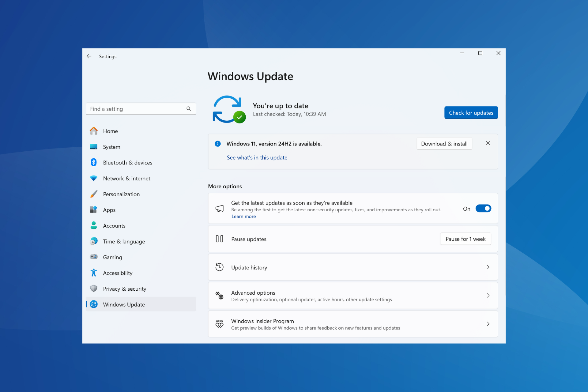The height and width of the screenshot is (392, 588).
Task: Click the Find a setting search field
Action: (139, 108)
